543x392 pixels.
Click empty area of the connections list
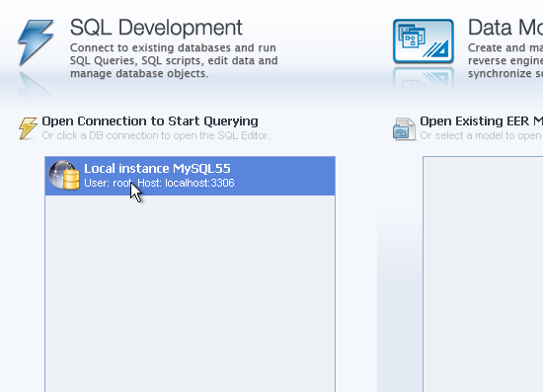[x=190, y=293]
